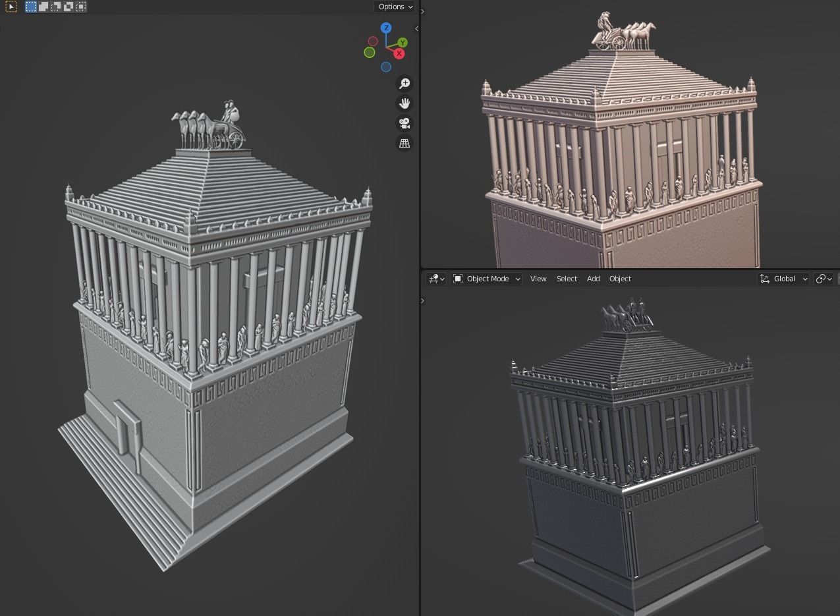Open the Add menu
Screen dimensions: 840x616
[x=593, y=279]
